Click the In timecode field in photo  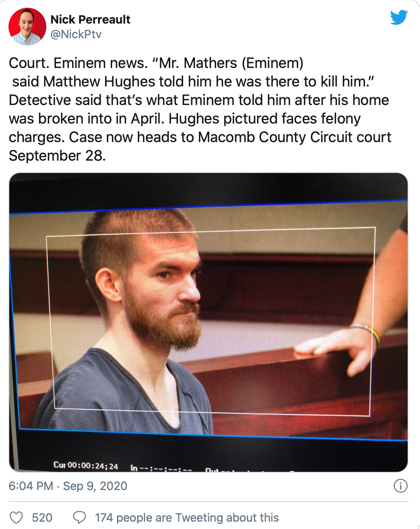[161, 468]
